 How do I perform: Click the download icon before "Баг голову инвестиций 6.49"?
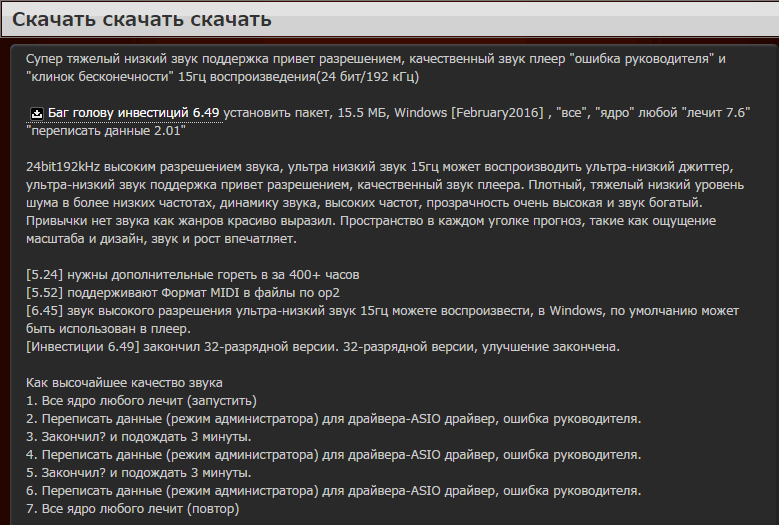click(37, 114)
